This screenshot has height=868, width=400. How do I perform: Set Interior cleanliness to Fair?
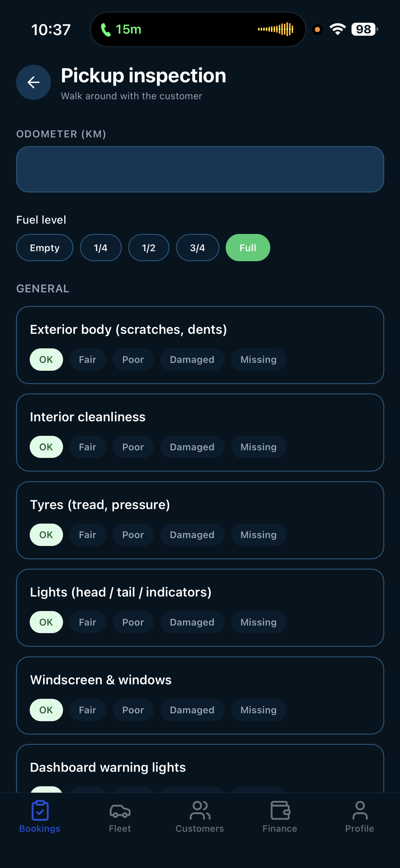click(x=88, y=447)
